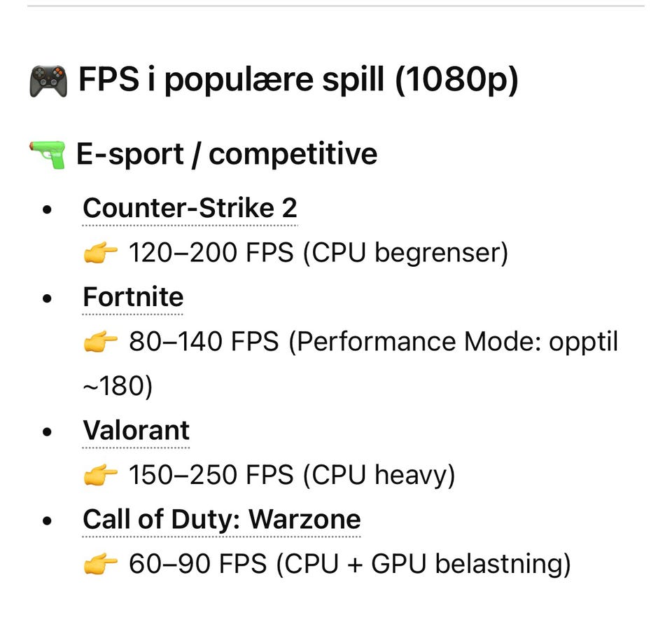Open the Counter-Strike 2 link

pyautogui.click(x=190, y=208)
